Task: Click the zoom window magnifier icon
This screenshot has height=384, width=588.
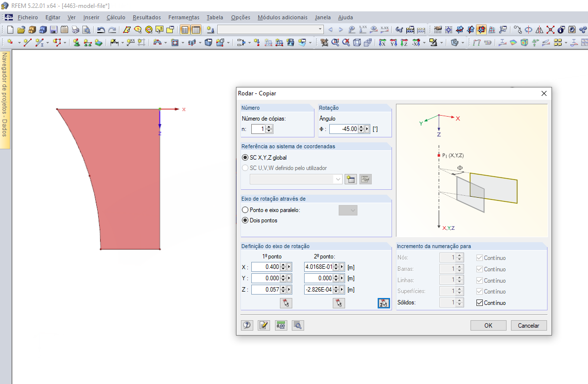Action: pyautogui.click(x=335, y=43)
